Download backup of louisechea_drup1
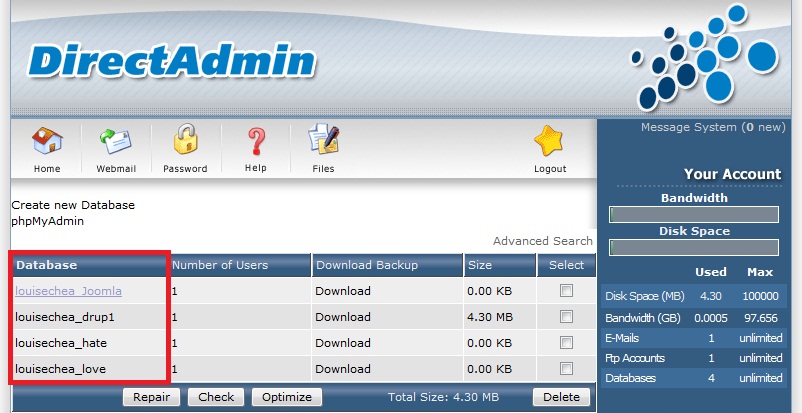 [x=343, y=317]
